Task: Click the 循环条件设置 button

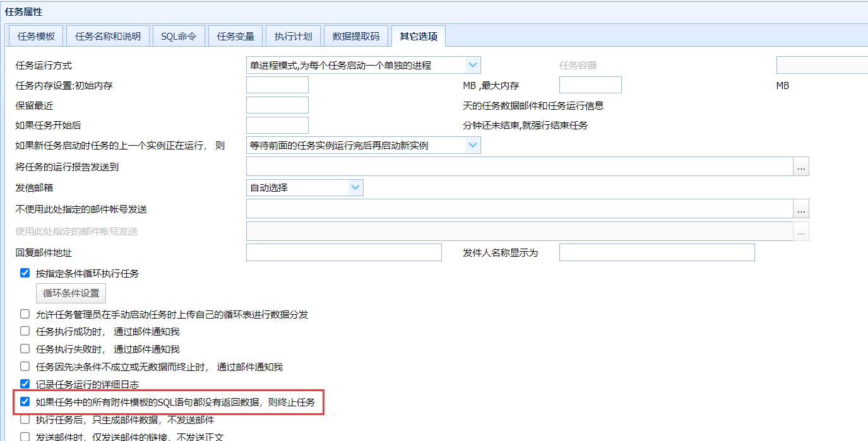Action: [x=71, y=293]
